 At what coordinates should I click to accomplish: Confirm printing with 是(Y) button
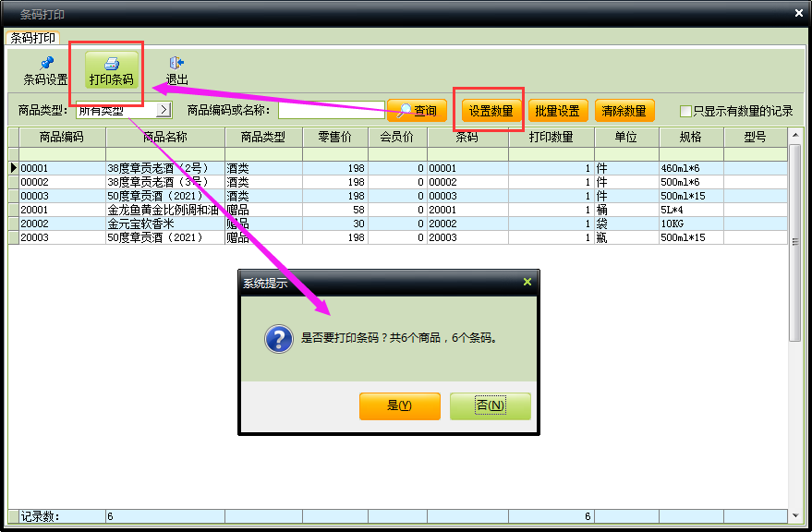pyautogui.click(x=399, y=406)
